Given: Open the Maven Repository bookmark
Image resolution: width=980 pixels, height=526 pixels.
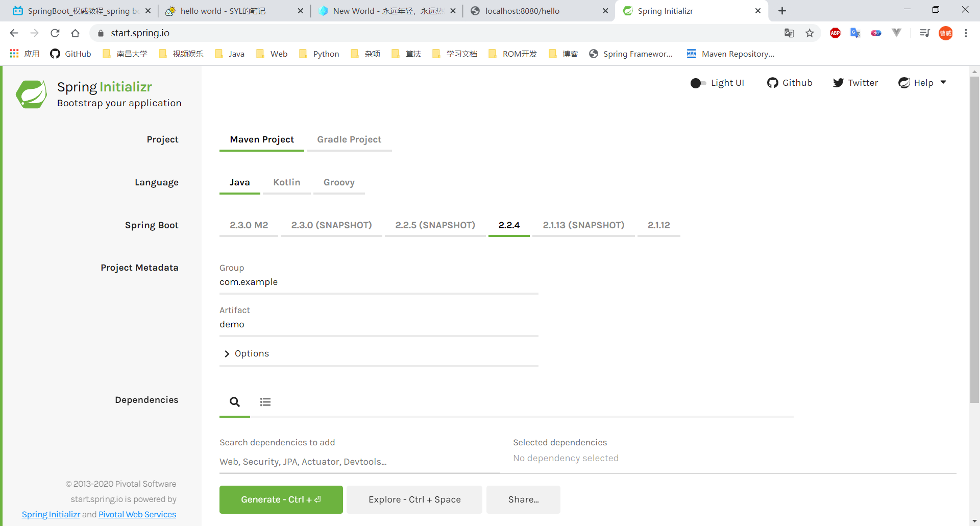Looking at the screenshot, I should [730, 54].
